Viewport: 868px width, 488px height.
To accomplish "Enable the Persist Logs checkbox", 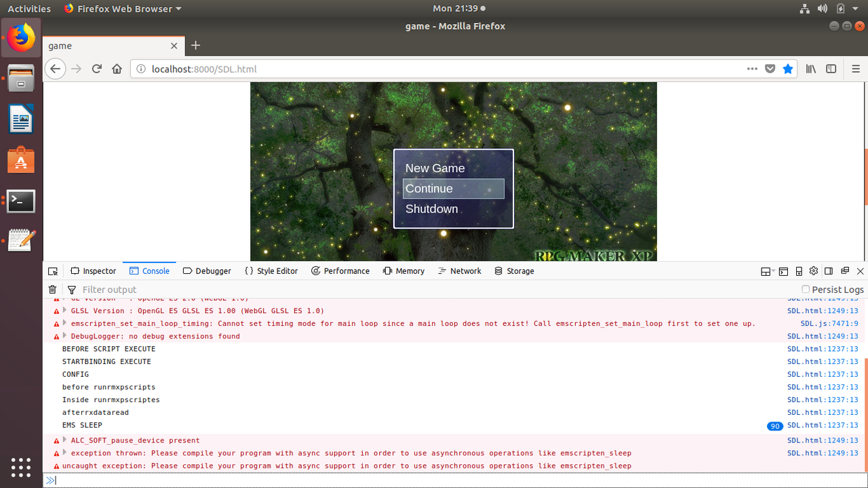I will 806,289.
